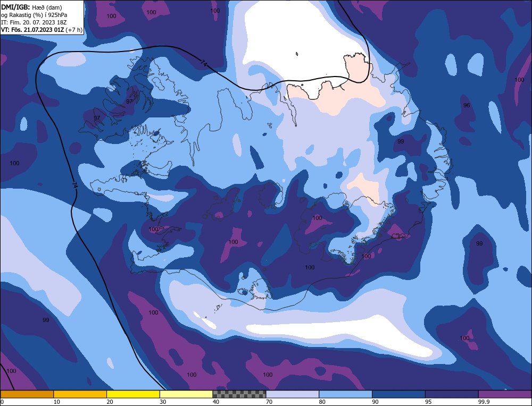Click the 95-99.9 dark indigo legend swatch

click(x=452, y=394)
